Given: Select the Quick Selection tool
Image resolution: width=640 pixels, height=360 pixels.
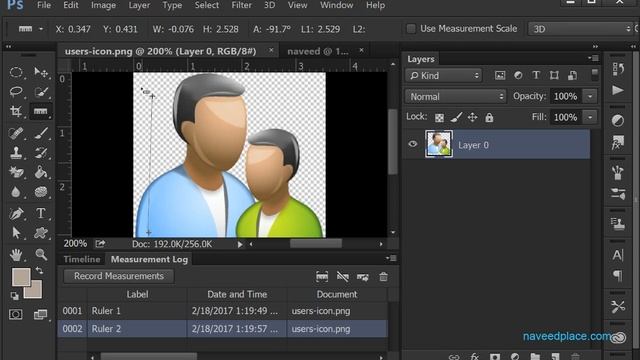Looking at the screenshot, I should (41, 92).
